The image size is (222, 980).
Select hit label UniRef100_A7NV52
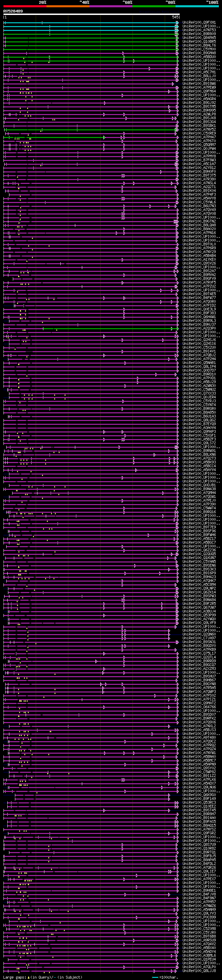click(199, 129)
